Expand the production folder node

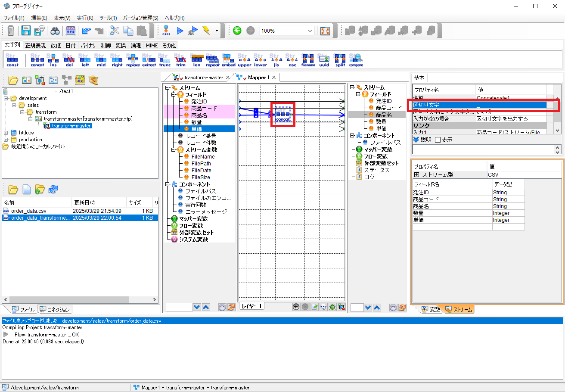coord(6,140)
